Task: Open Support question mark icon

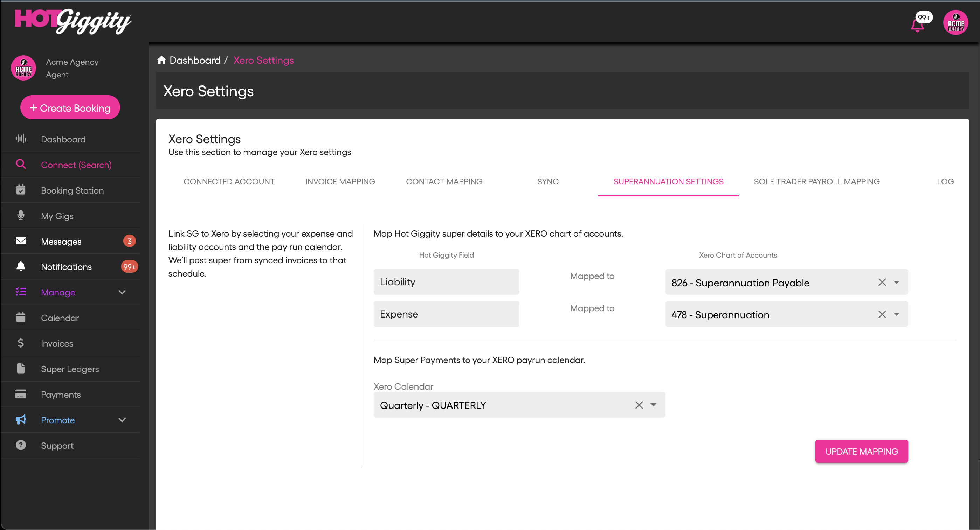Action: [21, 445]
